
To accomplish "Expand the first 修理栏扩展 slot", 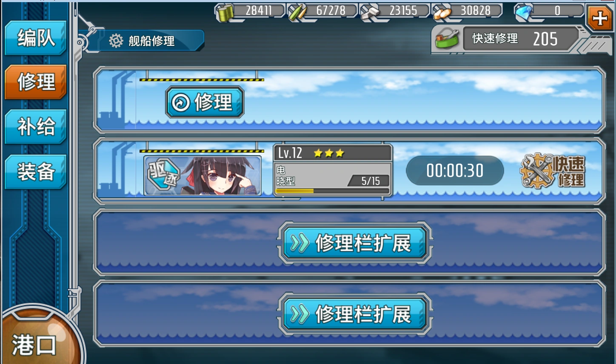I will (355, 243).
